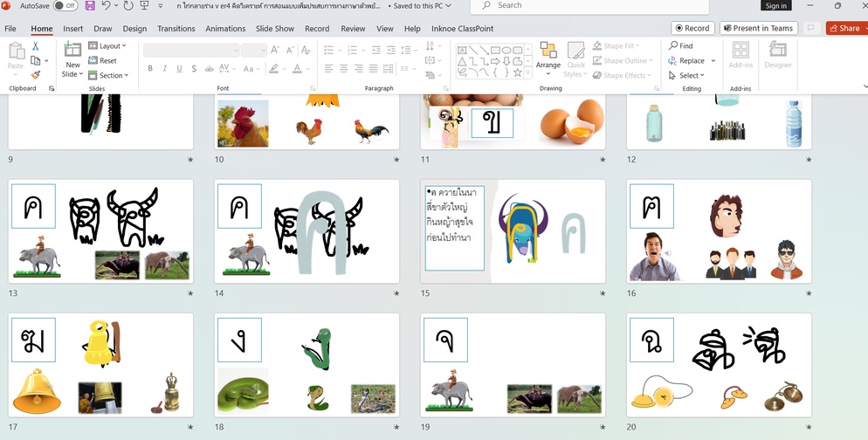Select slide 18 thumbnail with snake
Screen dimensions: 868x440
tap(307, 365)
